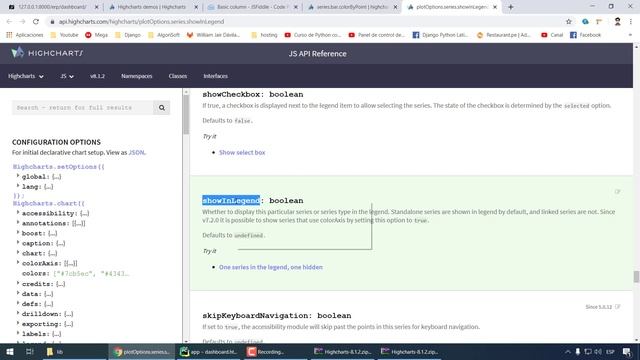Open One series in legend demo link
Viewport: 640px width, 360px height.
click(x=271, y=267)
